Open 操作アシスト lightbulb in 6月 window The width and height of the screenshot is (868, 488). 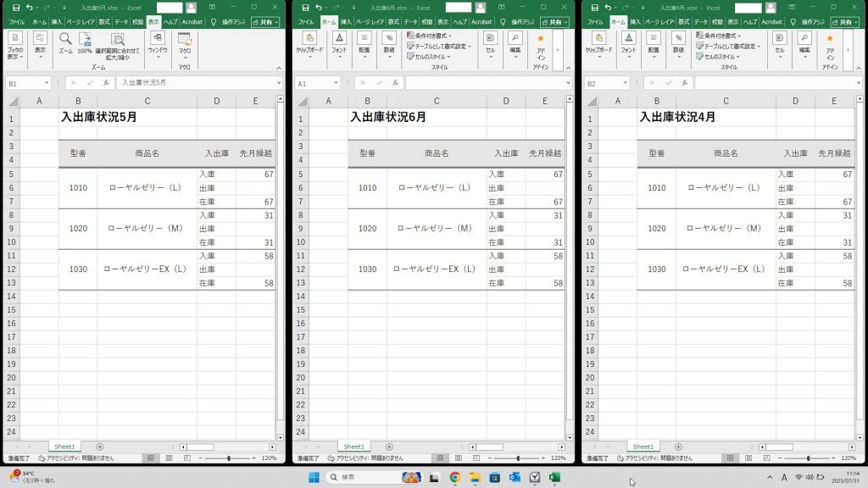click(x=504, y=22)
